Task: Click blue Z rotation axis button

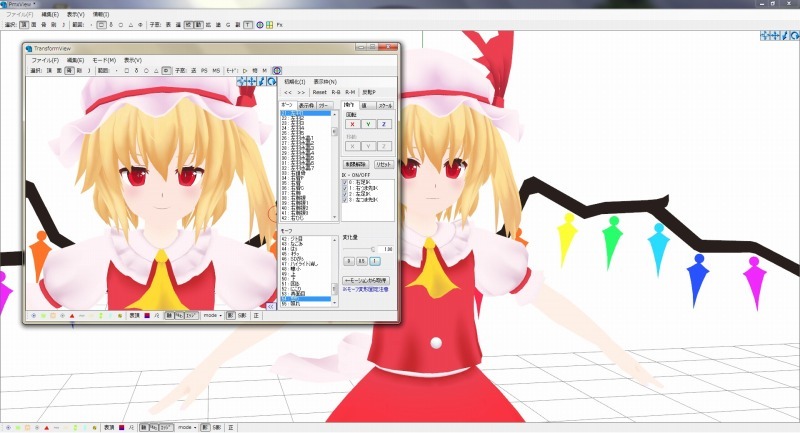Action: click(x=384, y=124)
